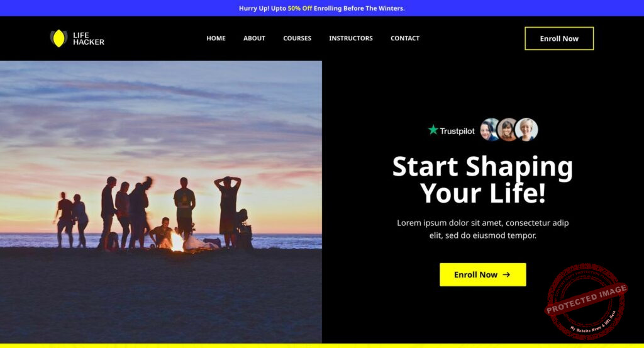Click the Life Hacker lemon logo icon

click(x=58, y=38)
